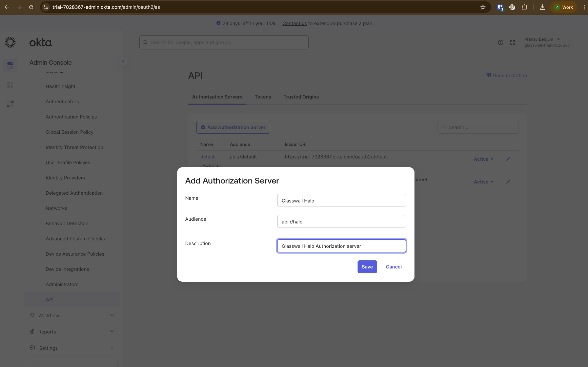The image size is (588, 367).
Task: Cancel the Add Authorization Server dialog
Action: pos(393,266)
